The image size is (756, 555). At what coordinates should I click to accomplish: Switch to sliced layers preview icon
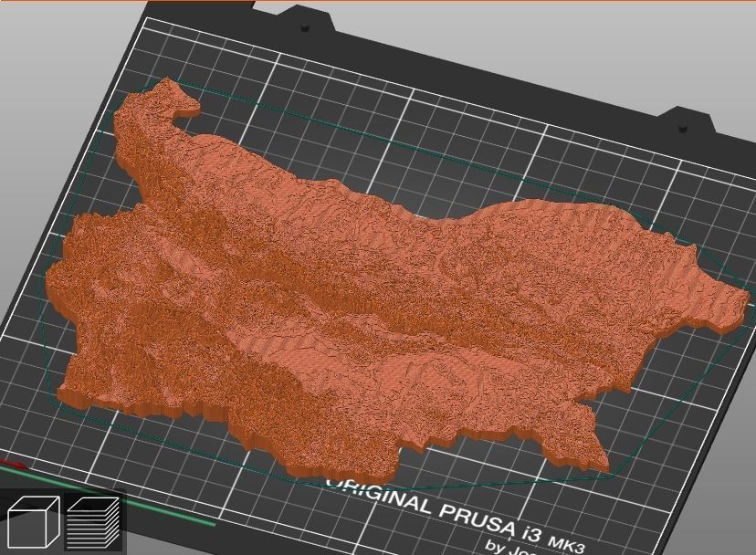click(x=92, y=523)
